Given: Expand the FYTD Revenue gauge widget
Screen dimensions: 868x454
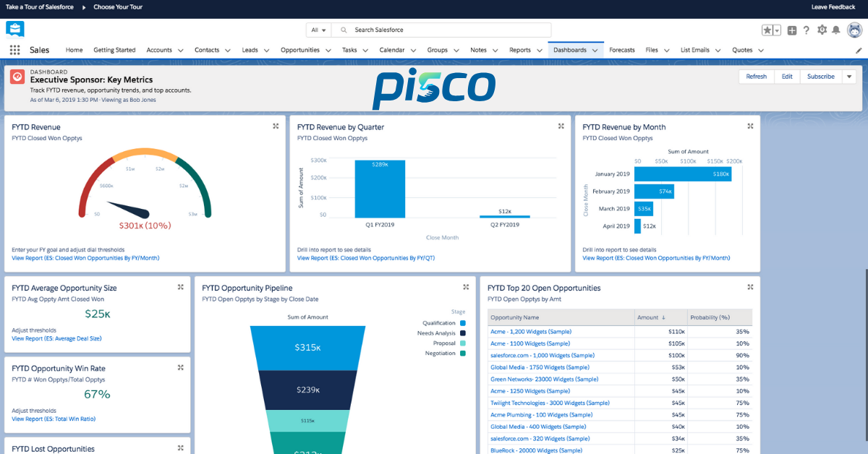Looking at the screenshot, I should click(276, 126).
